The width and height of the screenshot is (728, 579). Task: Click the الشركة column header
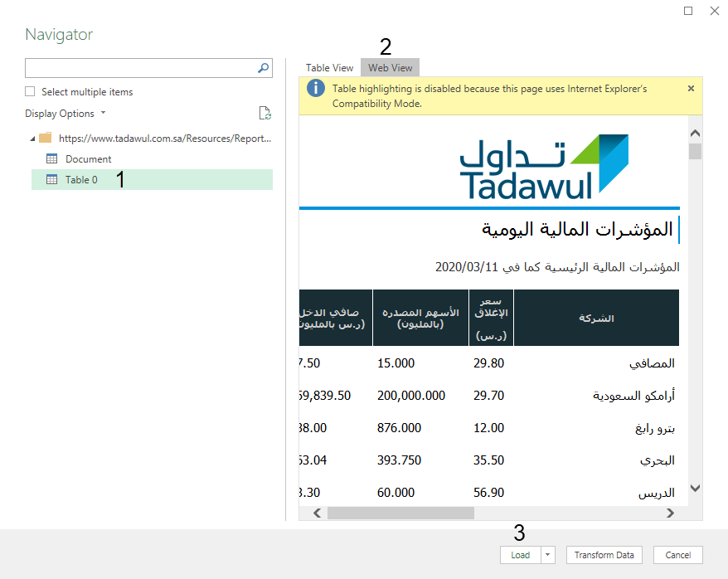[597, 318]
